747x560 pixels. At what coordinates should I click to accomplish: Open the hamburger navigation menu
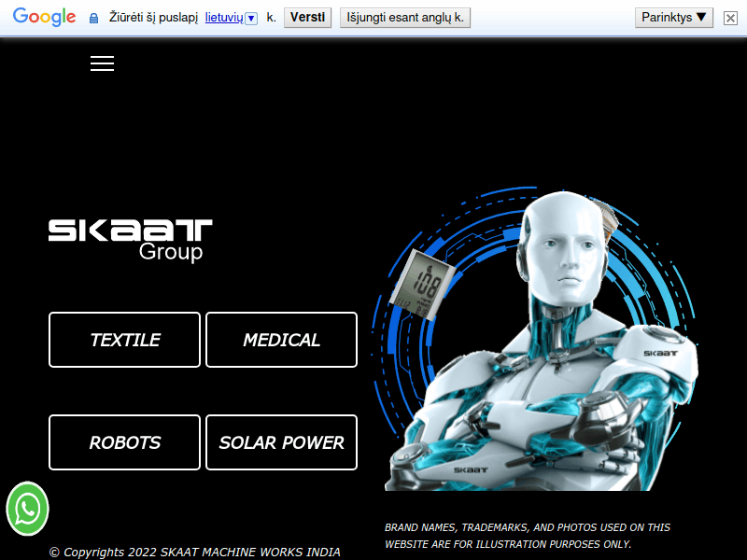tap(102, 63)
